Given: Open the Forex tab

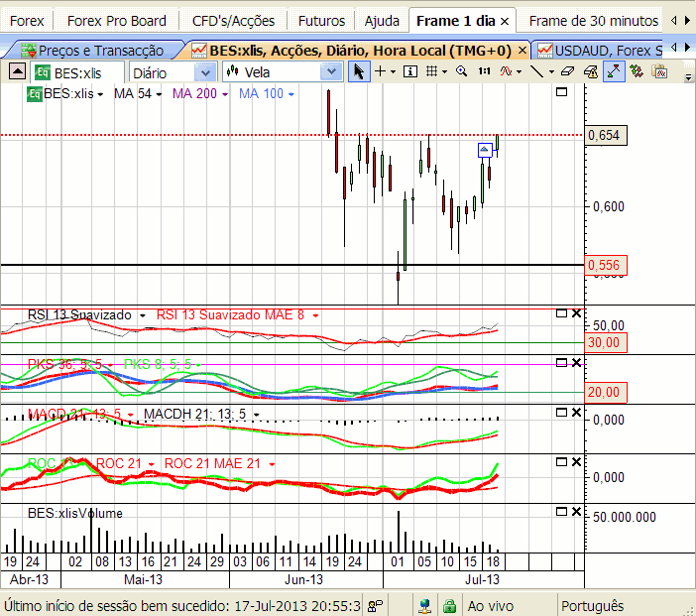Looking at the screenshot, I should click(27, 21).
